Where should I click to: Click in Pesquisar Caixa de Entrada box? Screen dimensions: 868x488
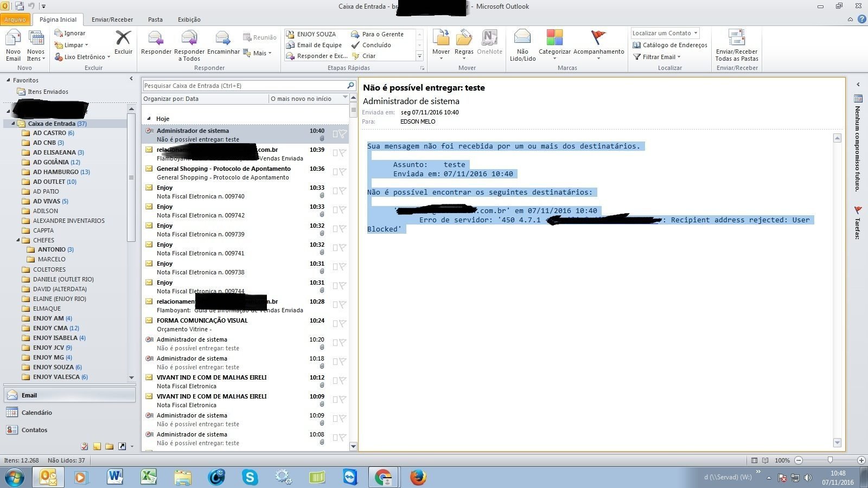[244, 86]
